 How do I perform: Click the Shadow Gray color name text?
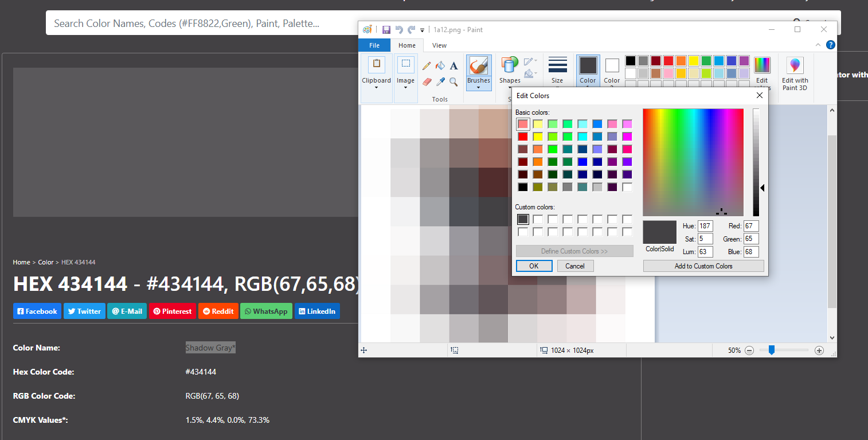(210, 348)
